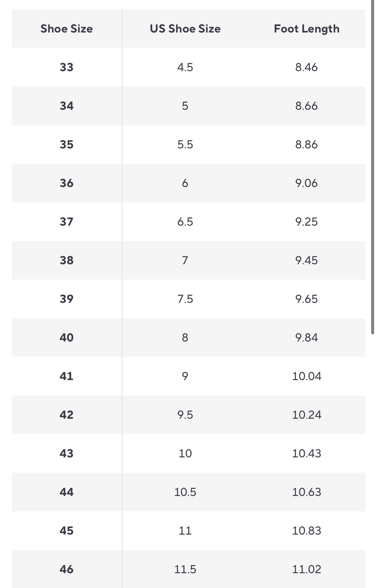Select foot length 10.83 value
377x588 pixels.
(306, 531)
